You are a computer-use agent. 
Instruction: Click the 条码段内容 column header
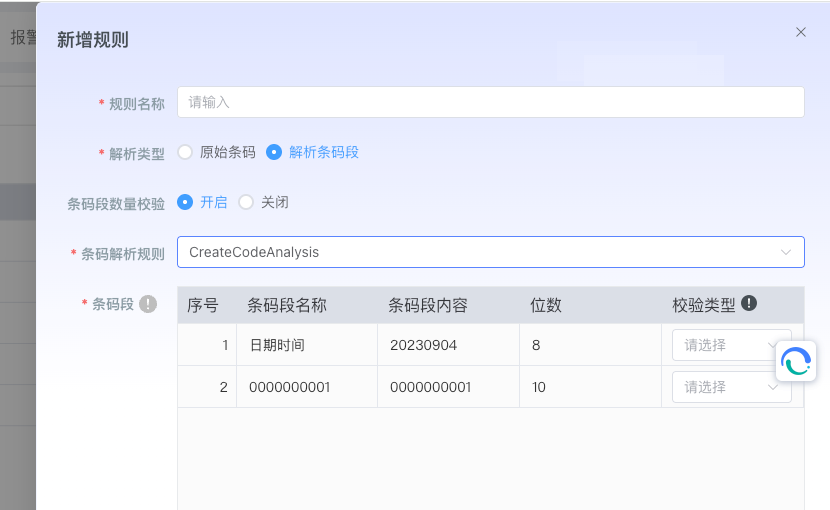(428, 305)
